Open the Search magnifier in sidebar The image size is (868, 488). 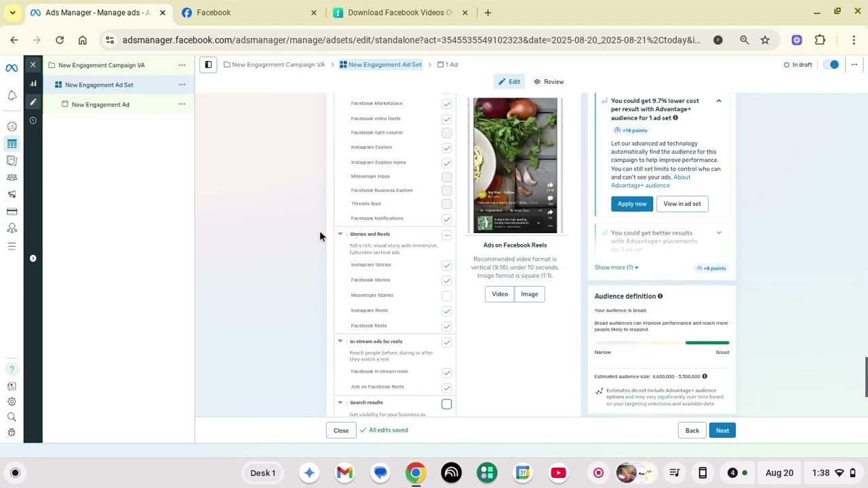tap(12, 417)
